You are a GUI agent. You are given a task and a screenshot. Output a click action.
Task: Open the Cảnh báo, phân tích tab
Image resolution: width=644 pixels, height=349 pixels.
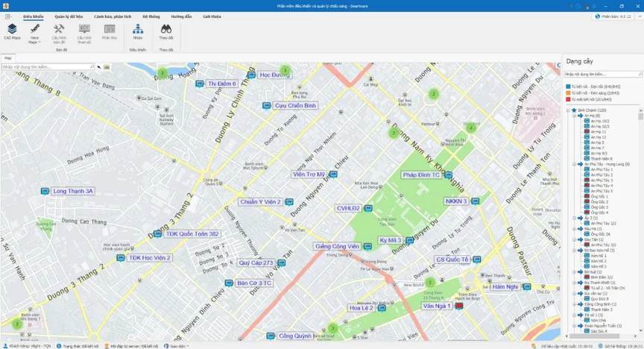coord(113,16)
